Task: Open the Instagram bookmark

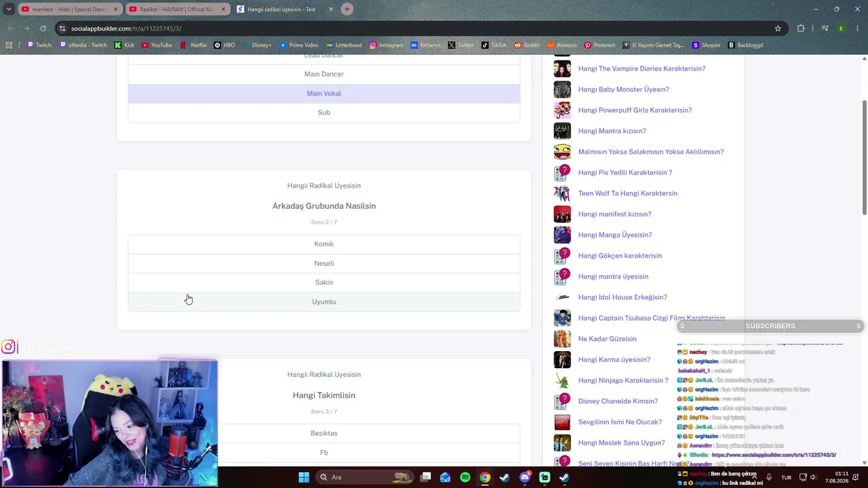Action: point(387,45)
